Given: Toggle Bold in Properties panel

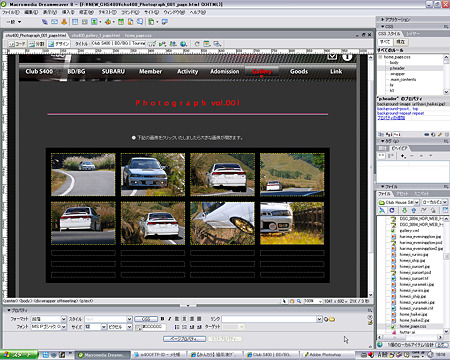Looking at the screenshot, I should 162,319.
